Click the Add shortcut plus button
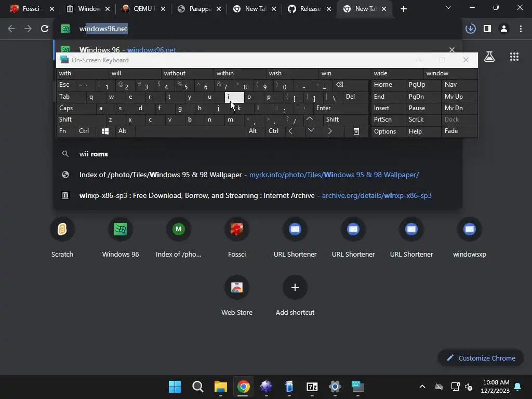532x399 pixels. pos(295,287)
